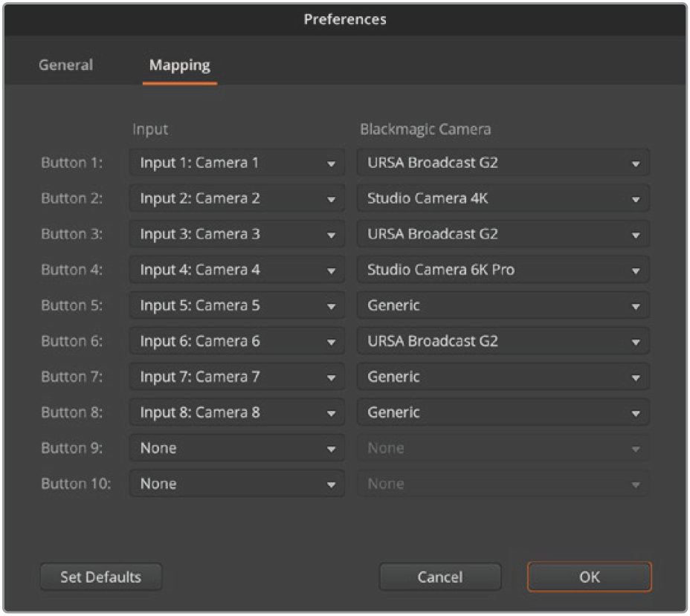
Task: Open Input 7: Camera 7 dropdown
Action: [x=237, y=377]
